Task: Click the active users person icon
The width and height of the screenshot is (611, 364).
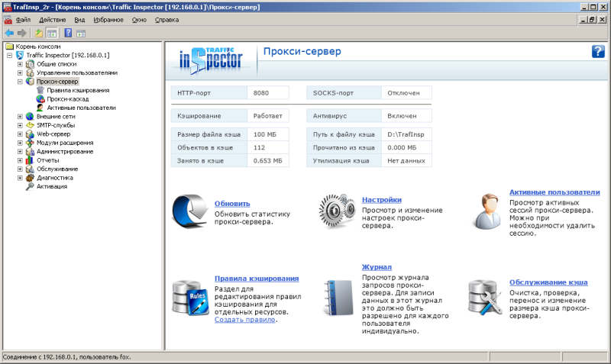Action: click(488, 211)
